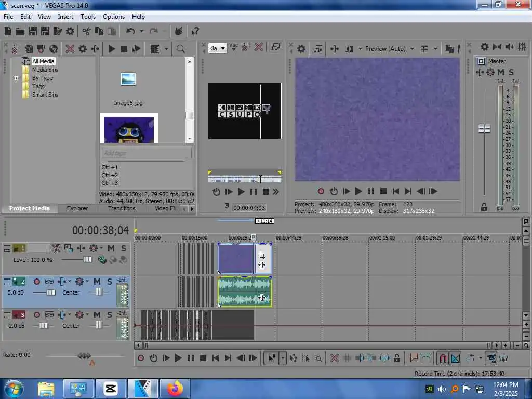Click the What's This help icon
The height and width of the screenshot is (399, 532).
pyautogui.click(x=195, y=32)
